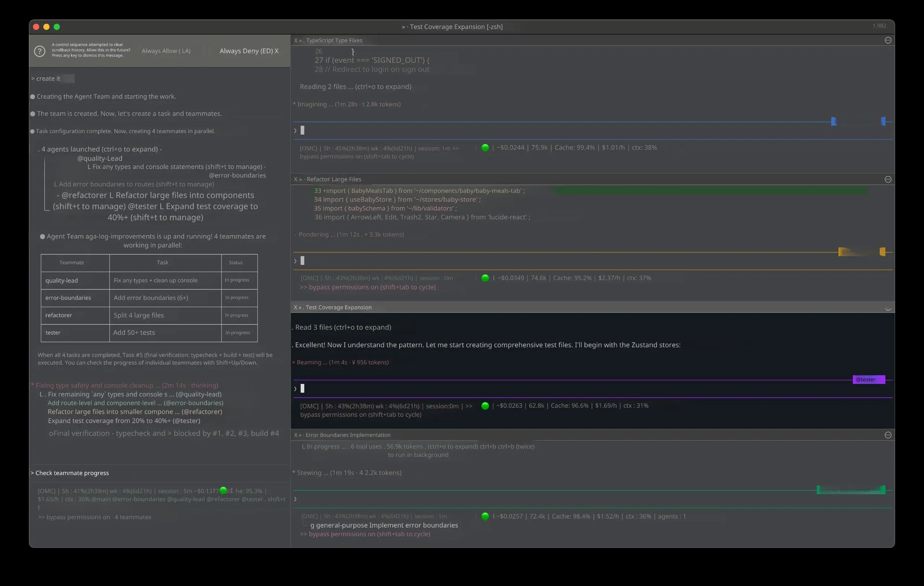
Task: Click the purple @tester tag label
Action: click(868, 379)
